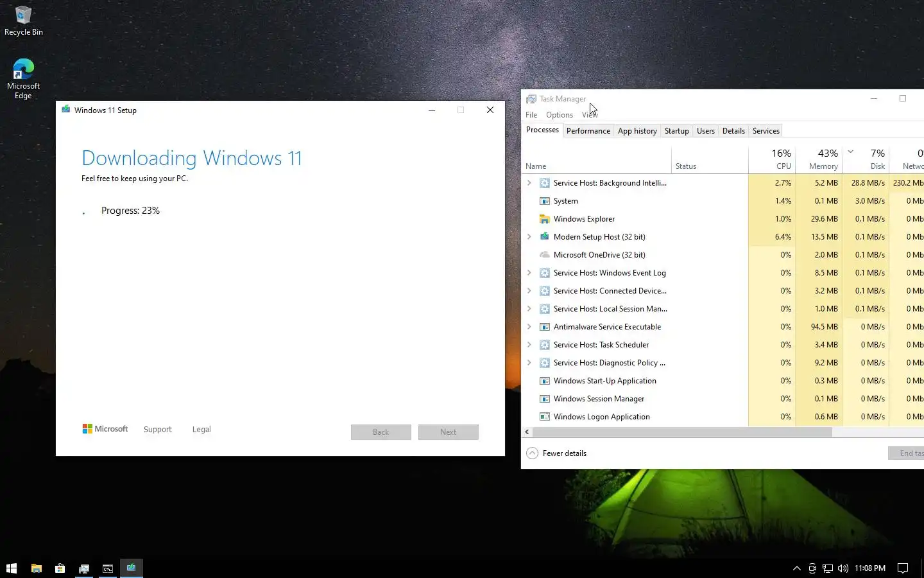Click the Windows 11 Setup title bar icon

[x=65, y=110]
